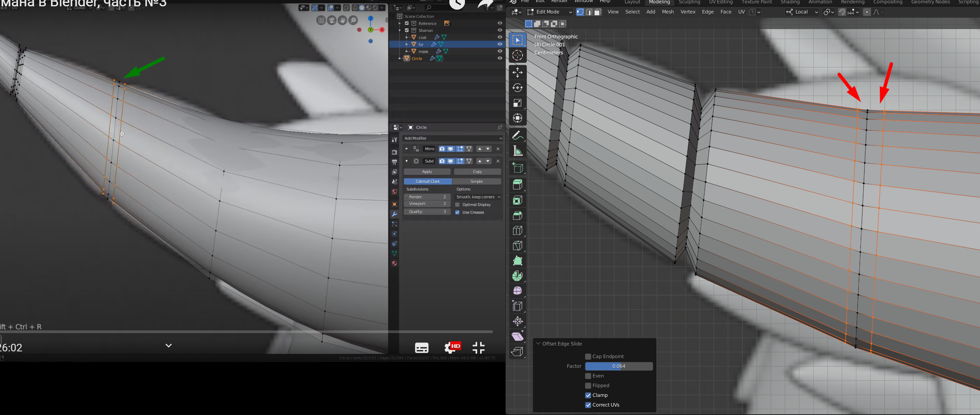Toggle the Correct UVs checkbox
This screenshot has height=415, width=980.
(x=588, y=405)
